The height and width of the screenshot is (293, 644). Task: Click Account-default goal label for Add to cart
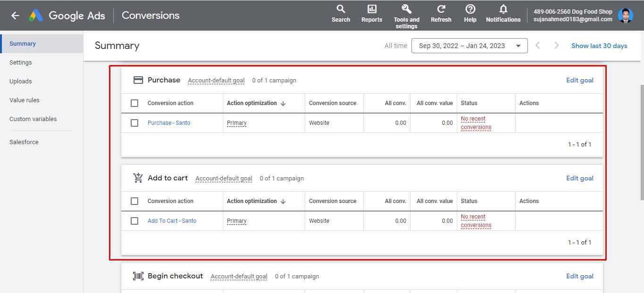[x=224, y=179]
